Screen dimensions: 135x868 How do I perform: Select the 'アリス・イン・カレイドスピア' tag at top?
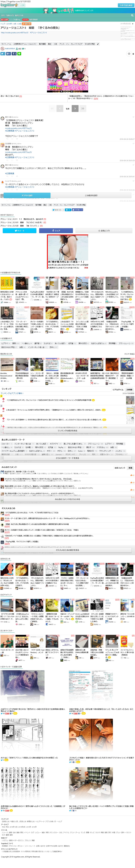(71, 44)
